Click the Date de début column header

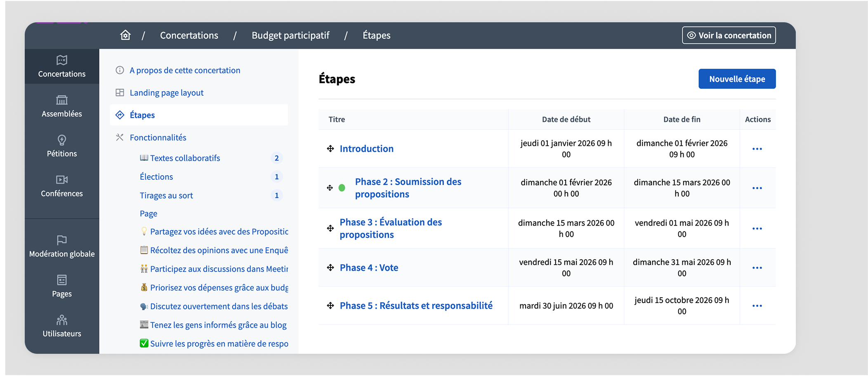pos(566,119)
